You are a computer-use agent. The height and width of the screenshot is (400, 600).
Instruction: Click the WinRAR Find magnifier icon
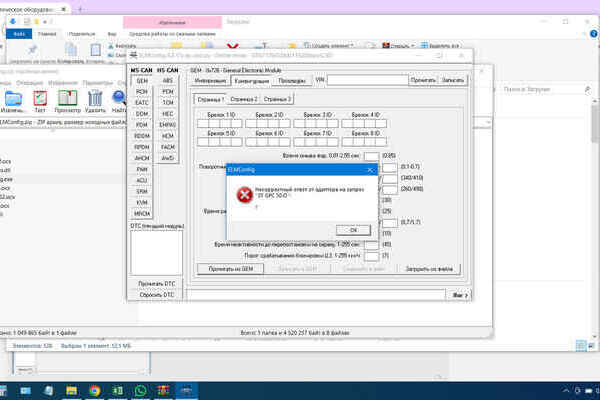pyautogui.click(x=120, y=98)
